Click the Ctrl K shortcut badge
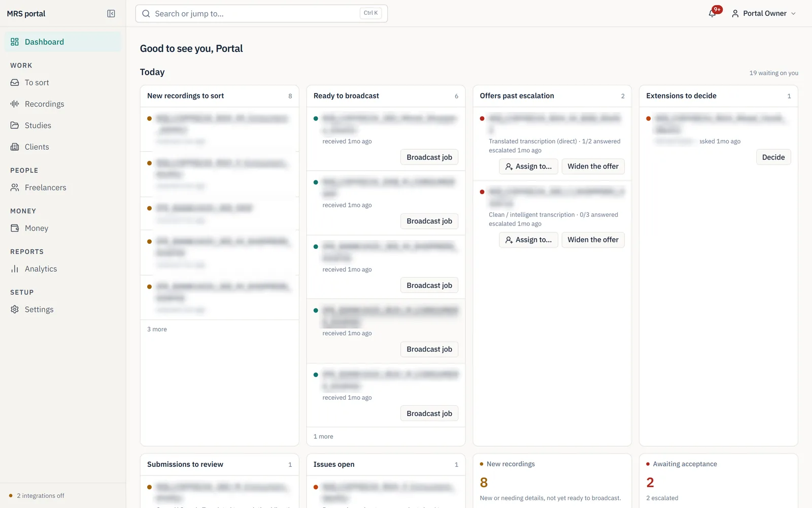The height and width of the screenshot is (508, 812). [x=370, y=13]
